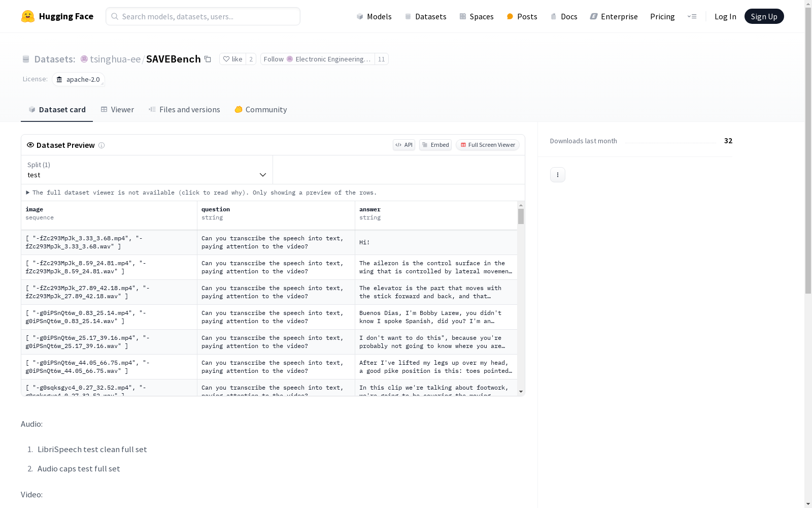Click the Audio caps test full set text
812x508 pixels.
coord(79,469)
